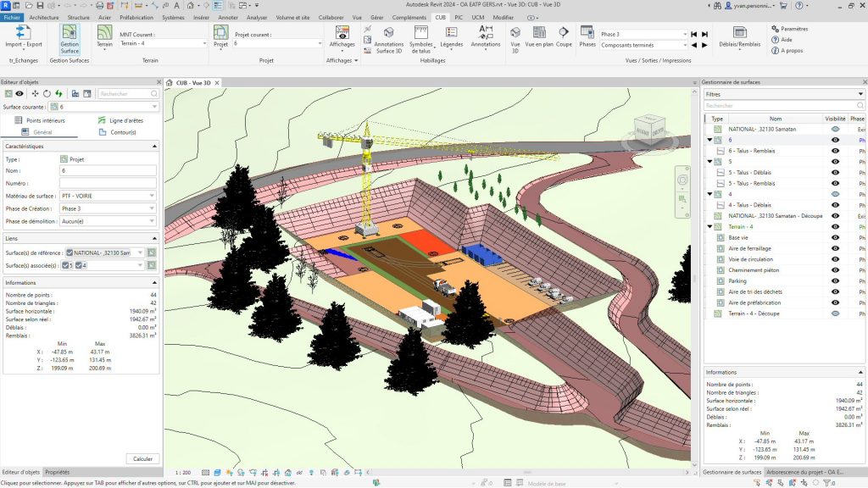Click the Vue en plan icon
This screenshot has width=868, height=488.
pos(538,36)
